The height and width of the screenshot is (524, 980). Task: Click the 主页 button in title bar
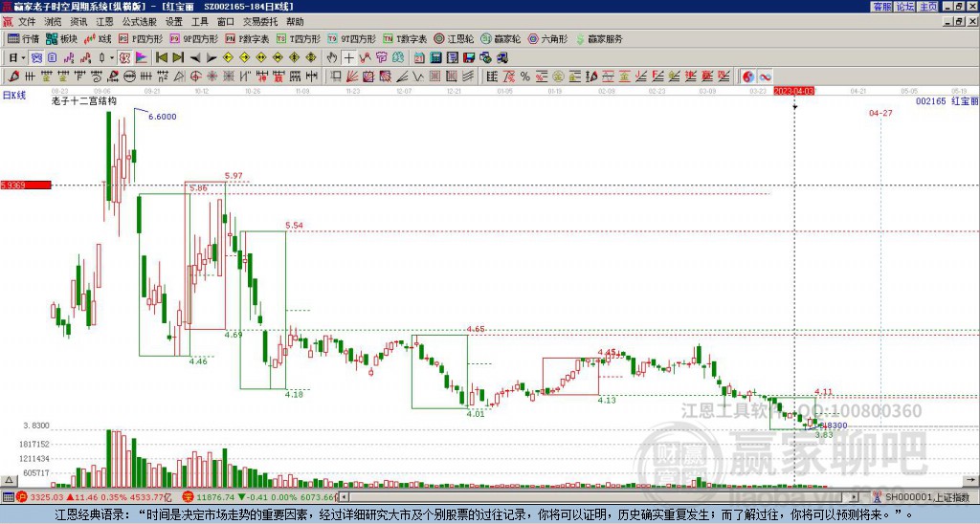coord(927,7)
